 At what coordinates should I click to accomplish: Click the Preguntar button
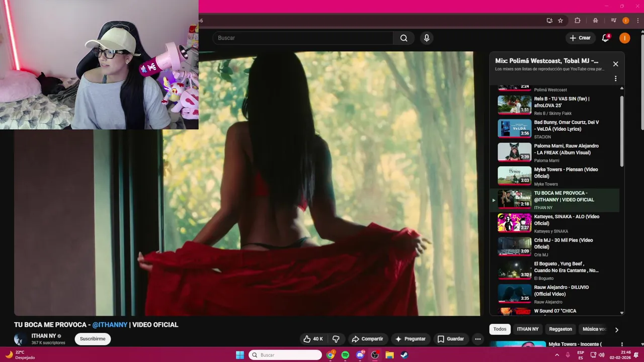click(x=410, y=339)
